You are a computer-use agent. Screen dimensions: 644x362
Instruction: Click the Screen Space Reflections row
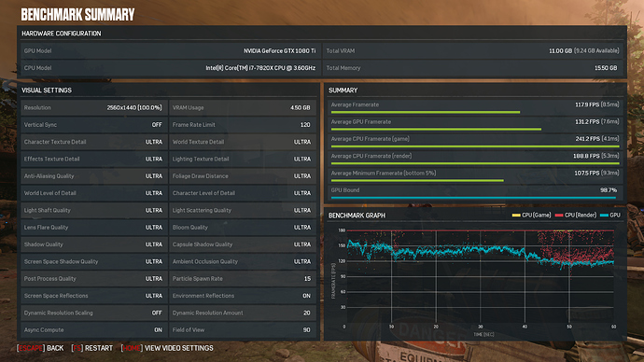coord(94,296)
